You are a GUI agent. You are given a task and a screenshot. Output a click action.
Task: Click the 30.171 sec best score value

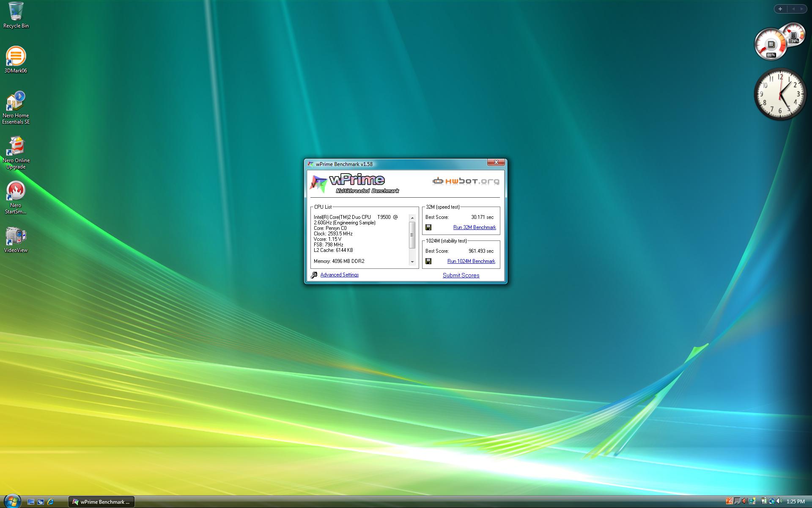pyautogui.click(x=482, y=217)
